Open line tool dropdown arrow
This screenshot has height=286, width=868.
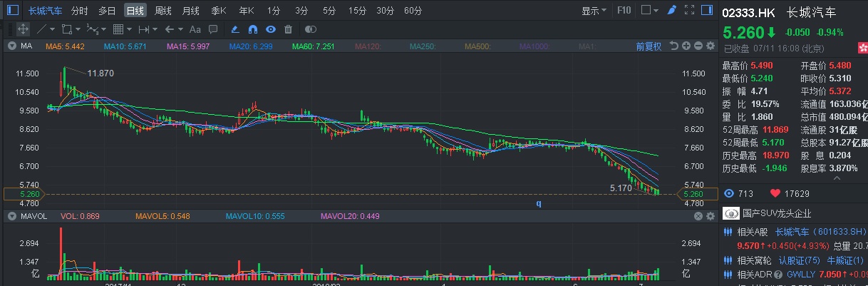pyautogui.click(x=53, y=29)
